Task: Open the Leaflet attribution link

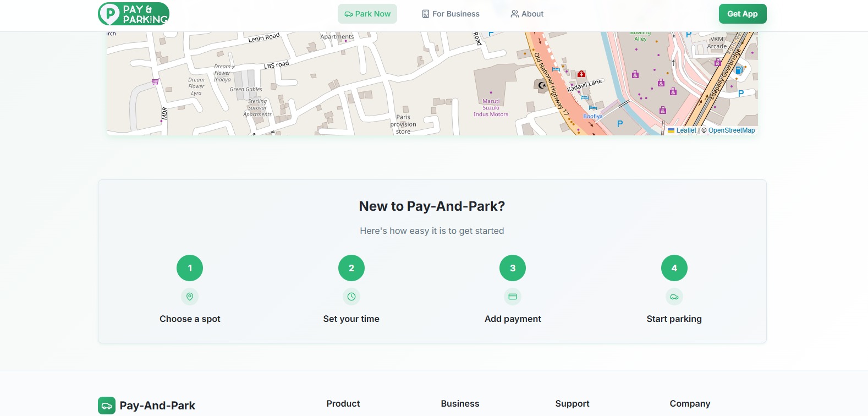Action: tap(686, 130)
